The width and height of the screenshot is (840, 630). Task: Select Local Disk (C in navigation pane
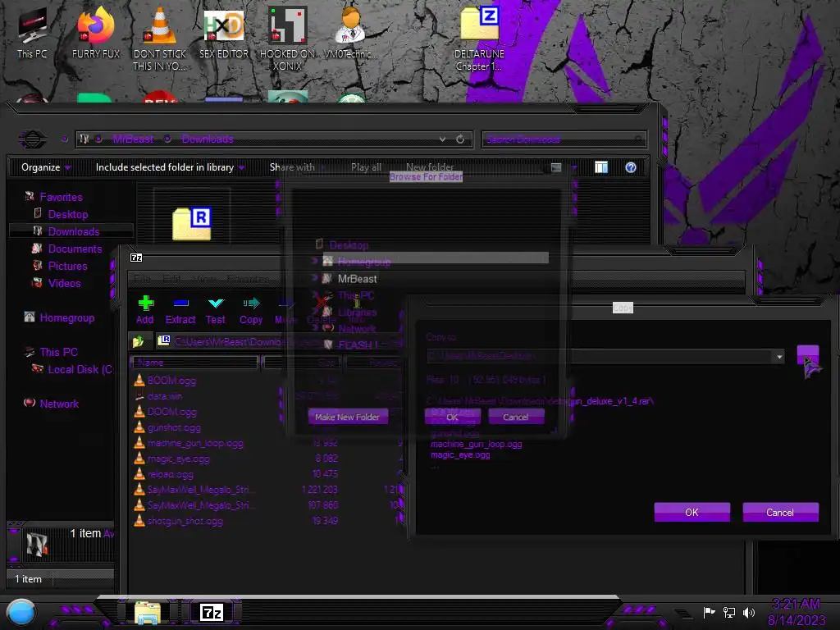click(x=80, y=369)
